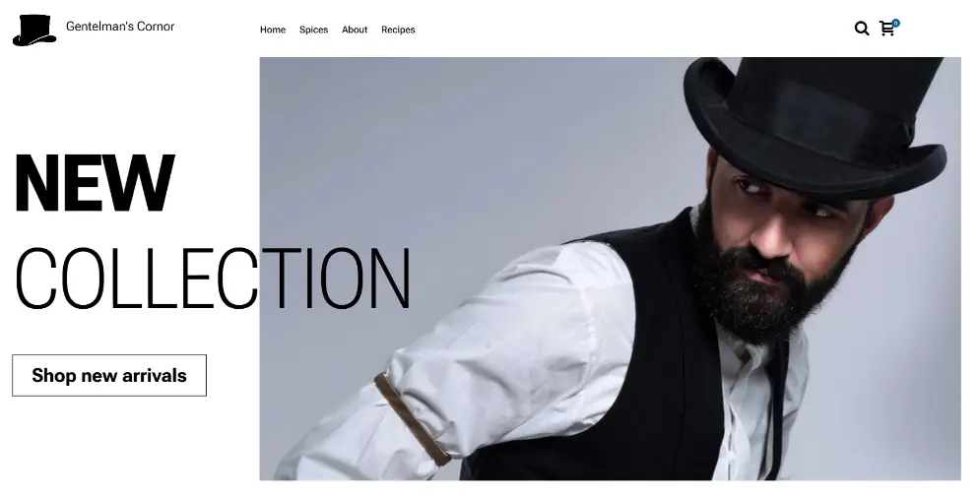Viewport: 980px width, 496px height.
Task: Go to the Home menu item
Action: 273,30
